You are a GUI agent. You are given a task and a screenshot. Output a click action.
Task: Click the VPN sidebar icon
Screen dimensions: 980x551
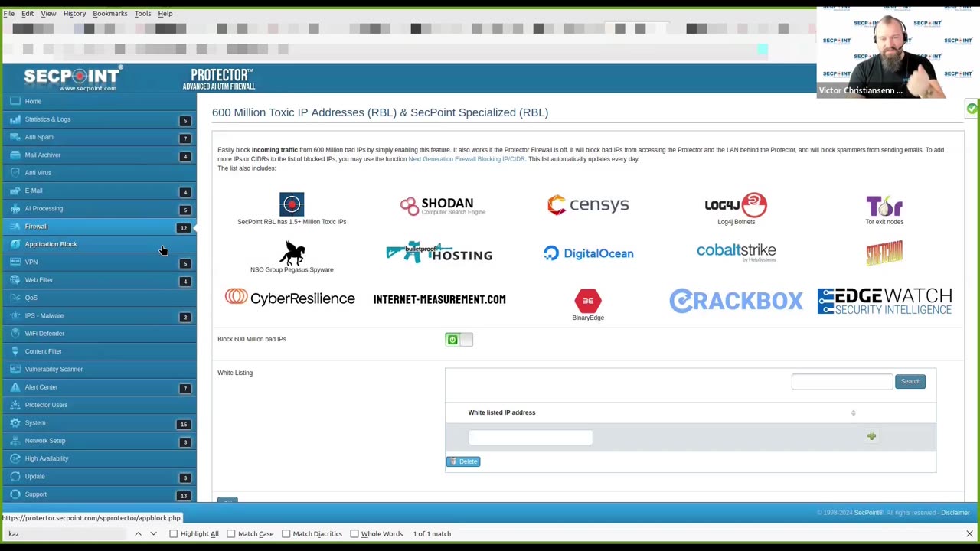15,262
